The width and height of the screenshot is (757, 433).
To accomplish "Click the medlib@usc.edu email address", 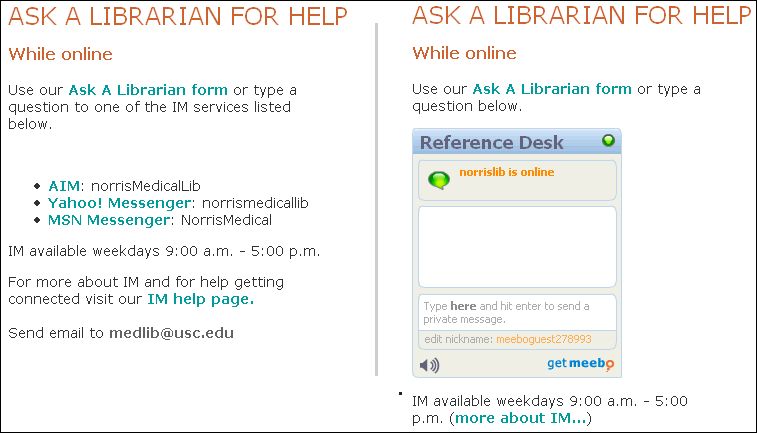I will click(171, 333).
